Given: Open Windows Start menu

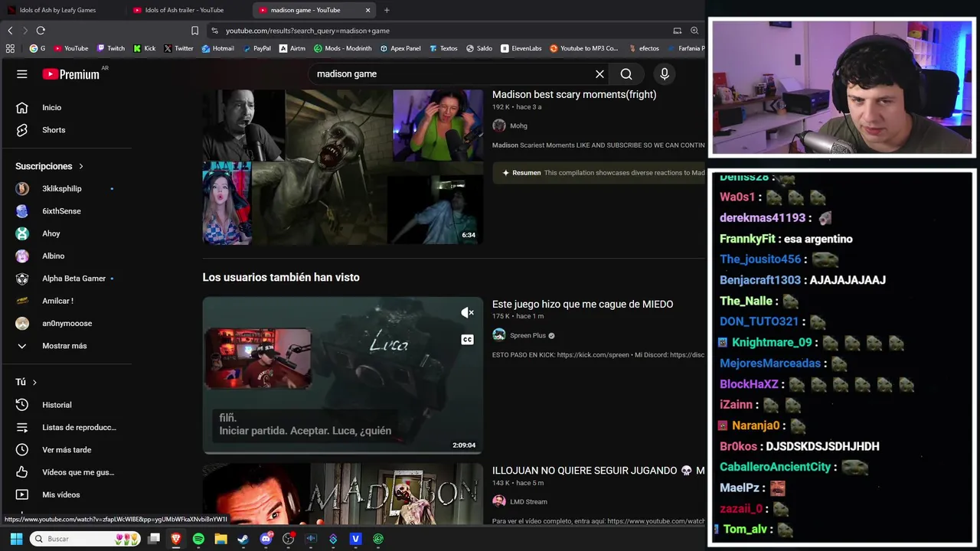Looking at the screenshot, I should pyautogui.click(x=16, y=539).
